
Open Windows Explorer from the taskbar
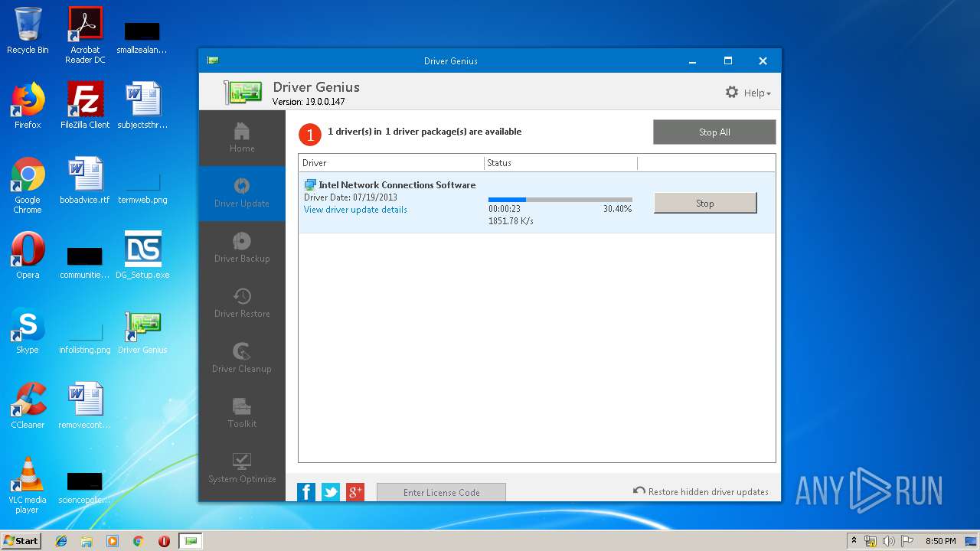(x=87, y=541)
